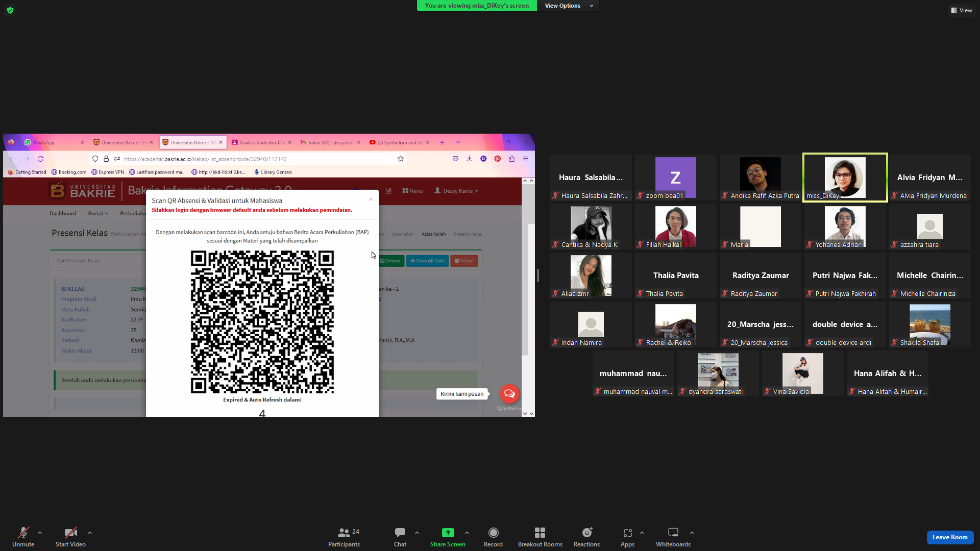The height and width of the screenshot is (551, 980).
Task: Expand share options arrow beside Share Screen
Action: tap(467, 533)
